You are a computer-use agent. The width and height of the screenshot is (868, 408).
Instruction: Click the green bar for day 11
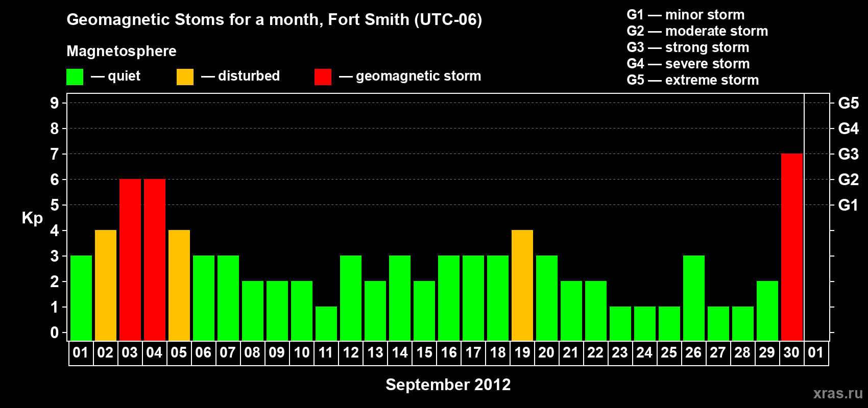[326, 323]
